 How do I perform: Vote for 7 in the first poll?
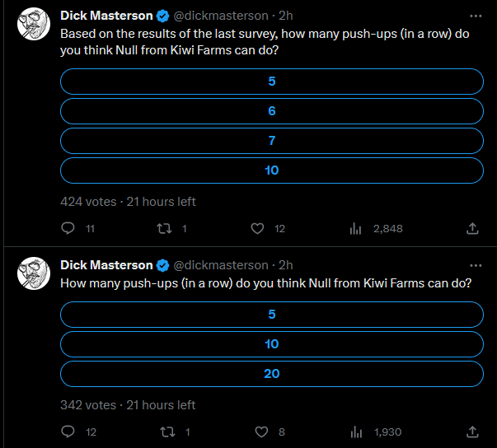click(x=272, y=141)
